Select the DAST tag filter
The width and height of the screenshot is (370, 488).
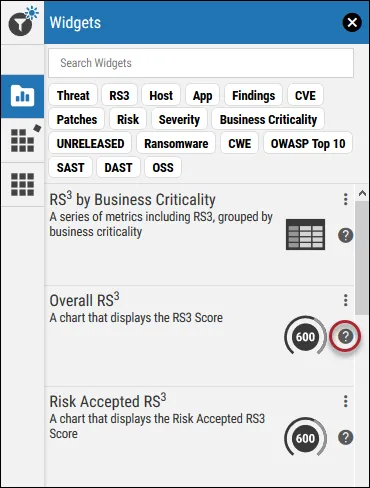tap(118, 167)
